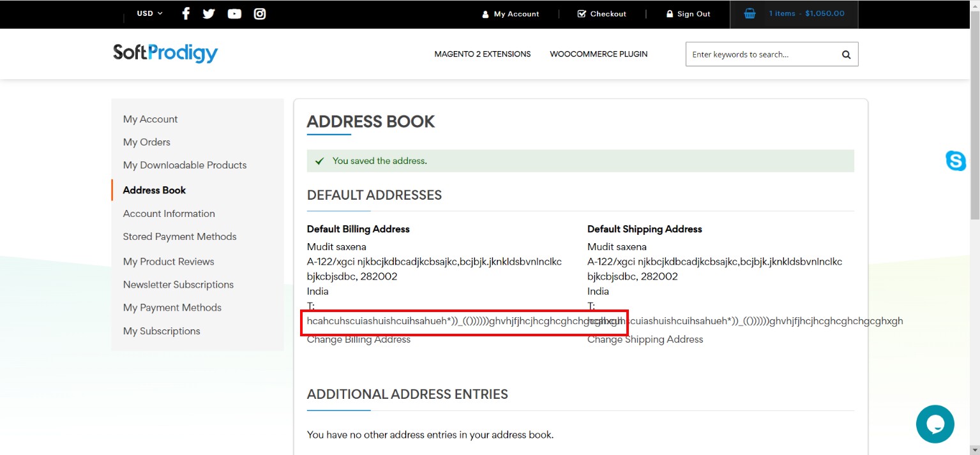This screenshot has width=980, height=455.
Task: Open the Twitter profile icon
Action: pos(209,13)
